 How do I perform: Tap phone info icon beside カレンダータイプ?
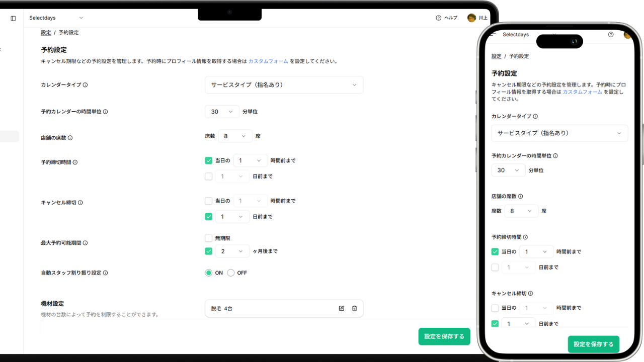(535, 116)
